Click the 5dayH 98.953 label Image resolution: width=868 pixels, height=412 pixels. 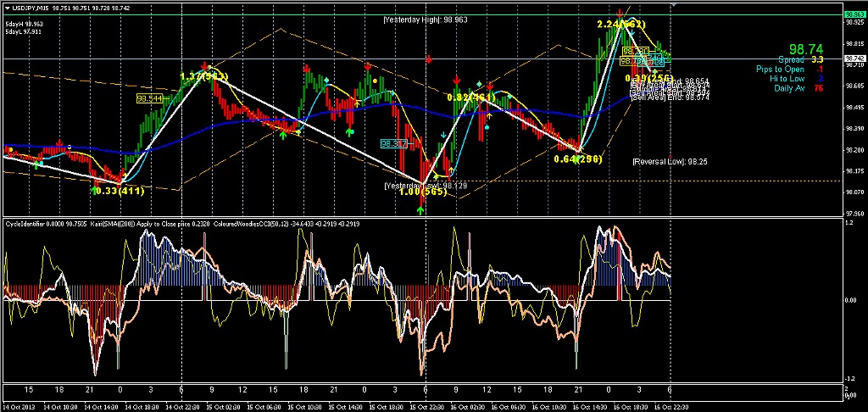(x=24, y=25)
